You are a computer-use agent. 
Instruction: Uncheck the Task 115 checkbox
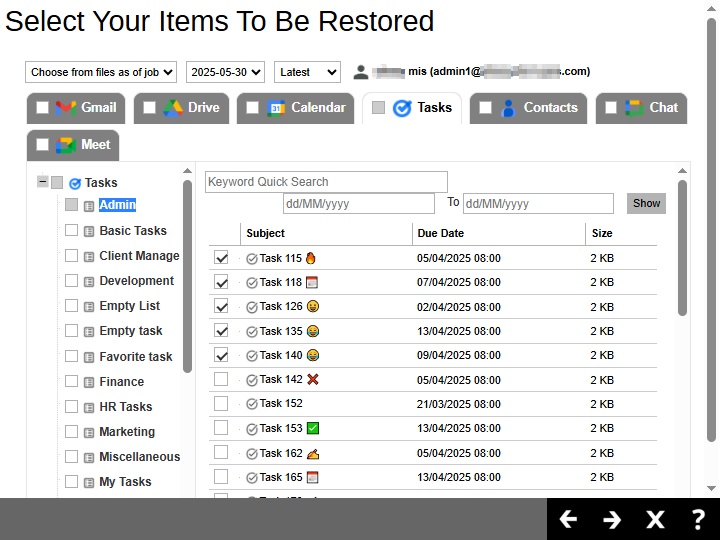221,258
